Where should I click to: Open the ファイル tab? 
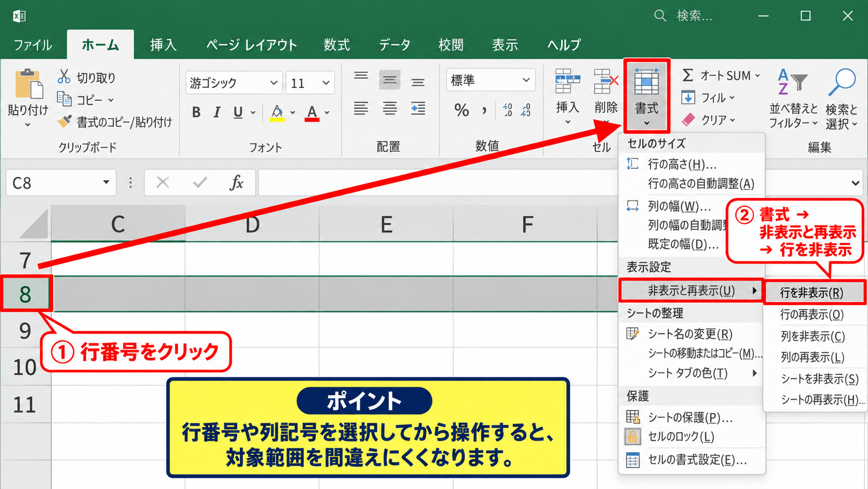click(33, 45)
